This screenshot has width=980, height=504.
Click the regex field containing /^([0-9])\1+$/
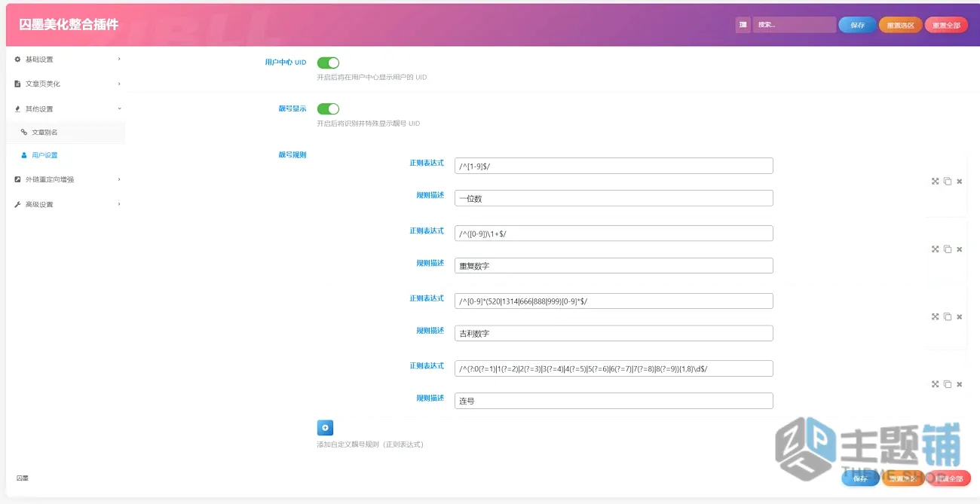[x=614, y=234]
